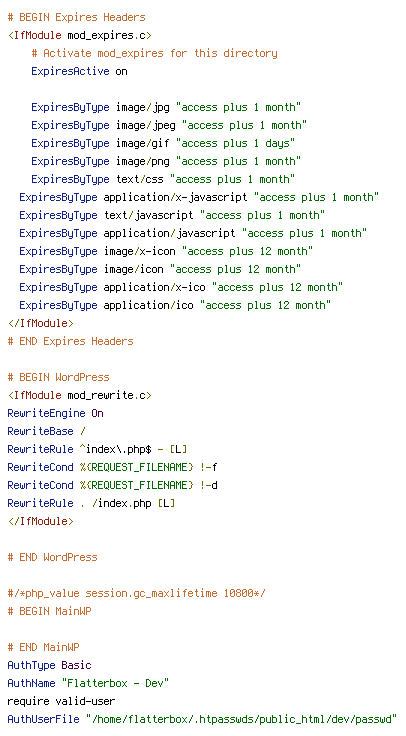Click the application/ico ExpiresByType line
Screen dimensions: 406x736
[175, 305]
